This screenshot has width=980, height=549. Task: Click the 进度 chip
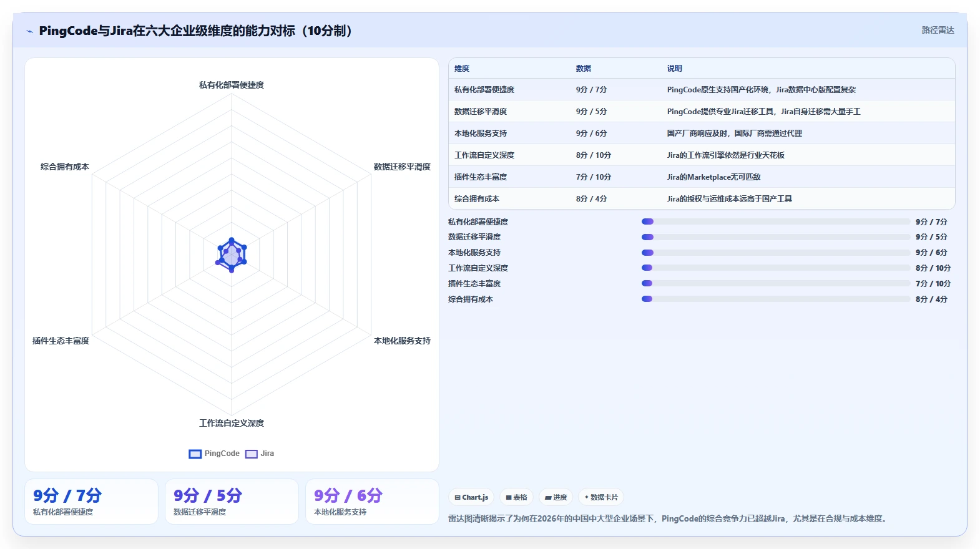click(x=556, y=497)
